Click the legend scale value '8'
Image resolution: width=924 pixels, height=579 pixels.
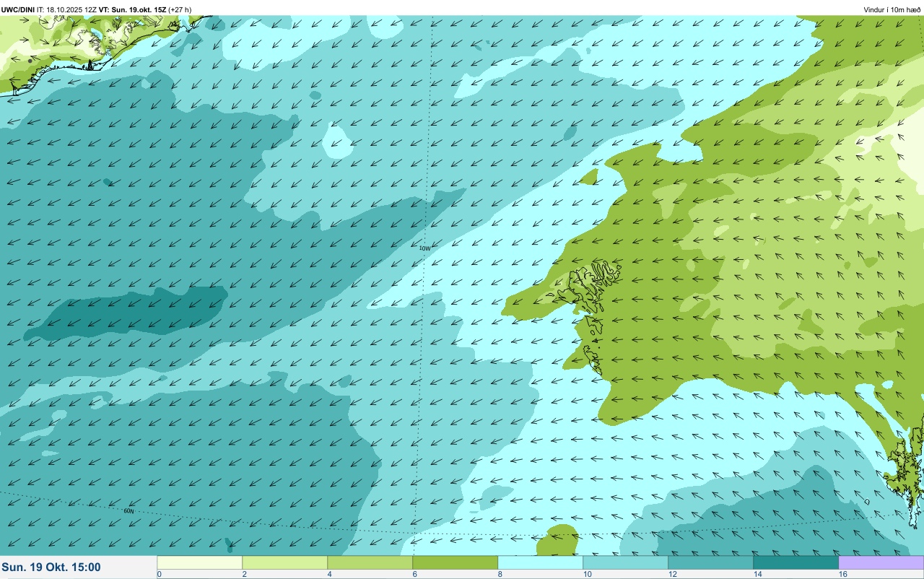500,574
